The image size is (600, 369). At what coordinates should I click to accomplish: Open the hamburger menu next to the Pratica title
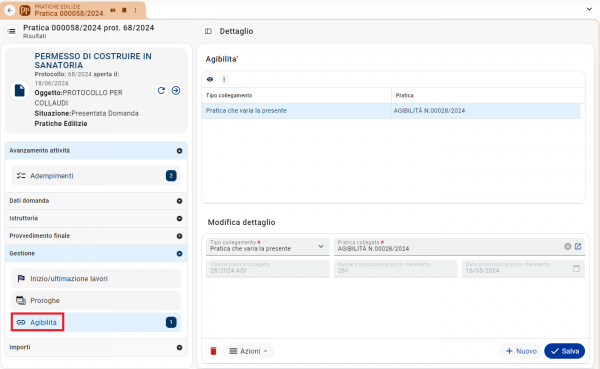point(12,31)
